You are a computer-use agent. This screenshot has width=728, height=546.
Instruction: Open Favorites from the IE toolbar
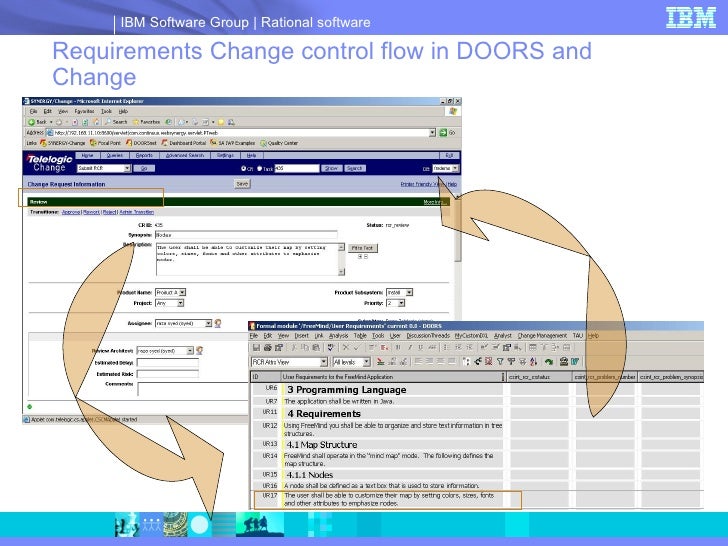(x=146, y=122)
